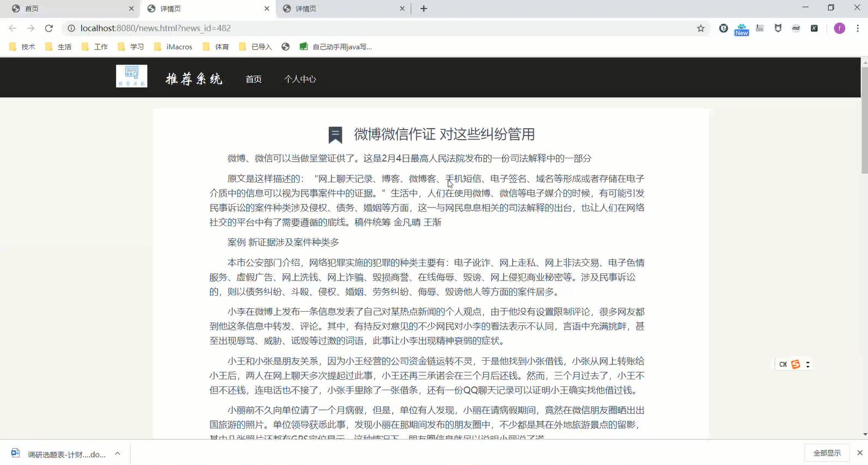Open the extension marked New
Viewport: 868px width, 465px height.
(742, 29)
